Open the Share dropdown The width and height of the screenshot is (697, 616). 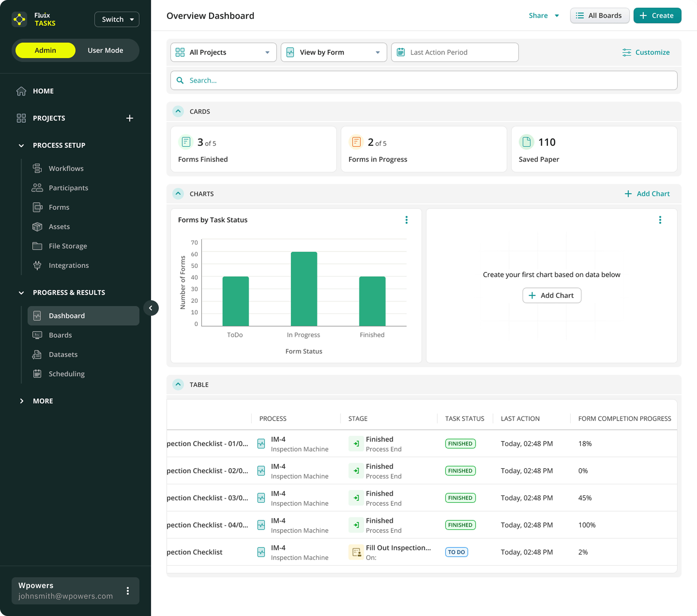[544, 15]
